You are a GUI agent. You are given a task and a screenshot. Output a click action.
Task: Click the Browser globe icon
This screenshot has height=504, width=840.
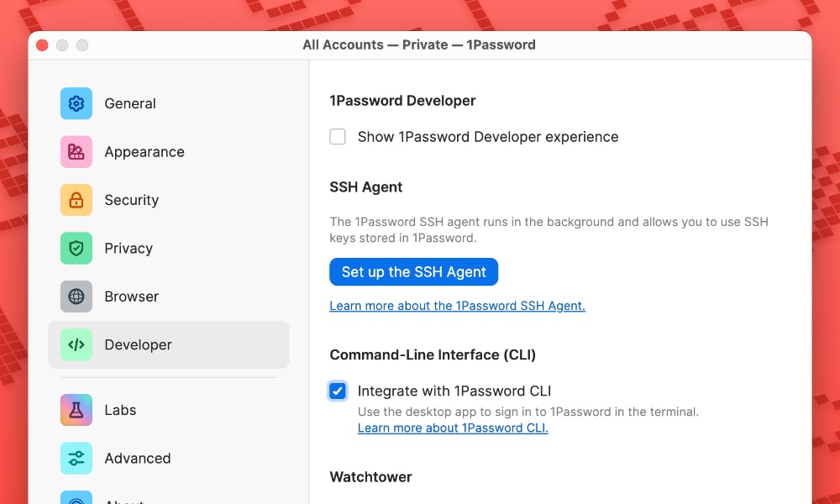76,297
